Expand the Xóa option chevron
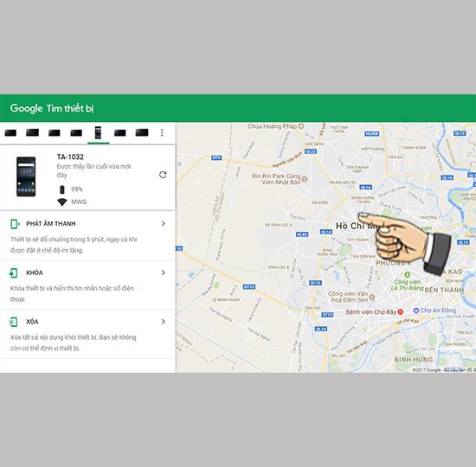 tap(164, 322)
